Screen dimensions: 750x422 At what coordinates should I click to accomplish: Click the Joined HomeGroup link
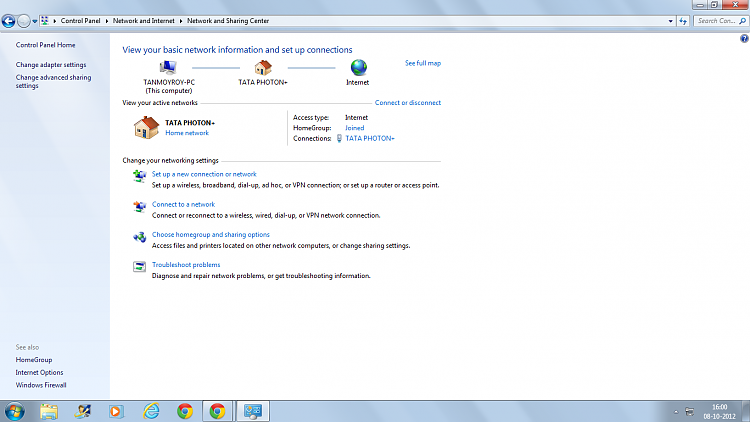click(x=354, y=128)
